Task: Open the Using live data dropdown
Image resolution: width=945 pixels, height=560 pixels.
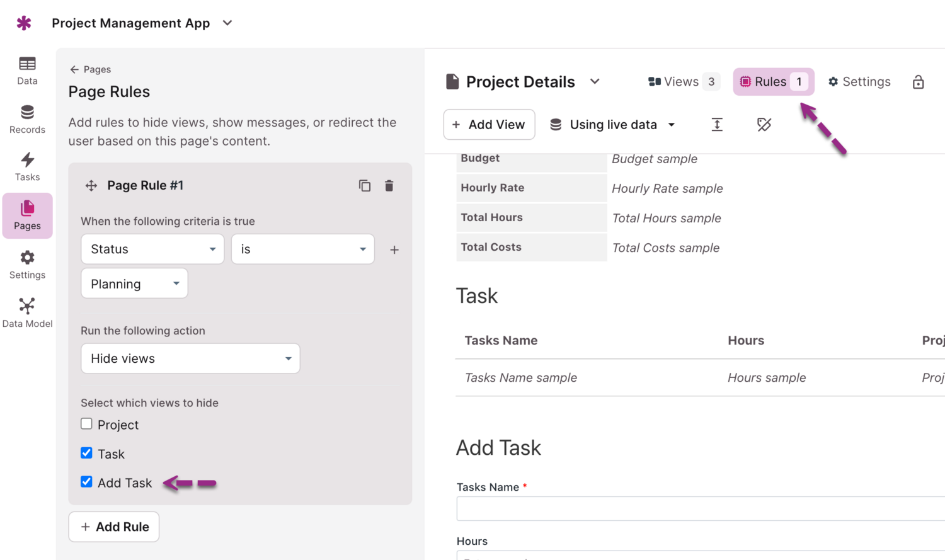Action: coord(612,125)
